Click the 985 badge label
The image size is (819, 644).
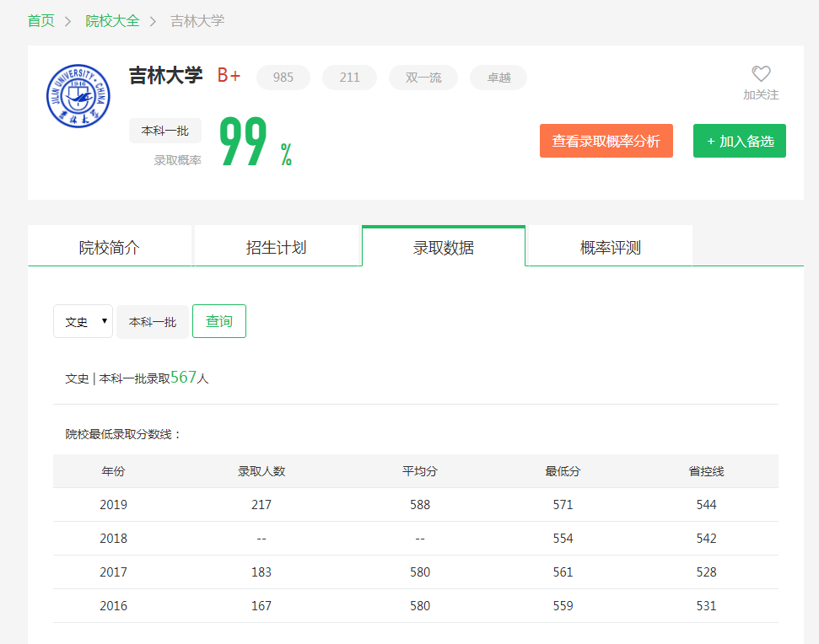(x=283, y=77)
